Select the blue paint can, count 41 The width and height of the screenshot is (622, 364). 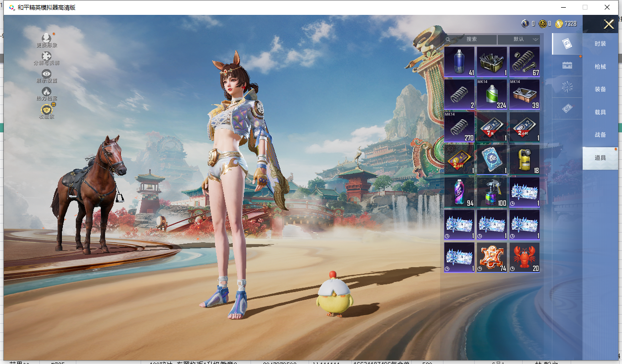tap(459, 61)
